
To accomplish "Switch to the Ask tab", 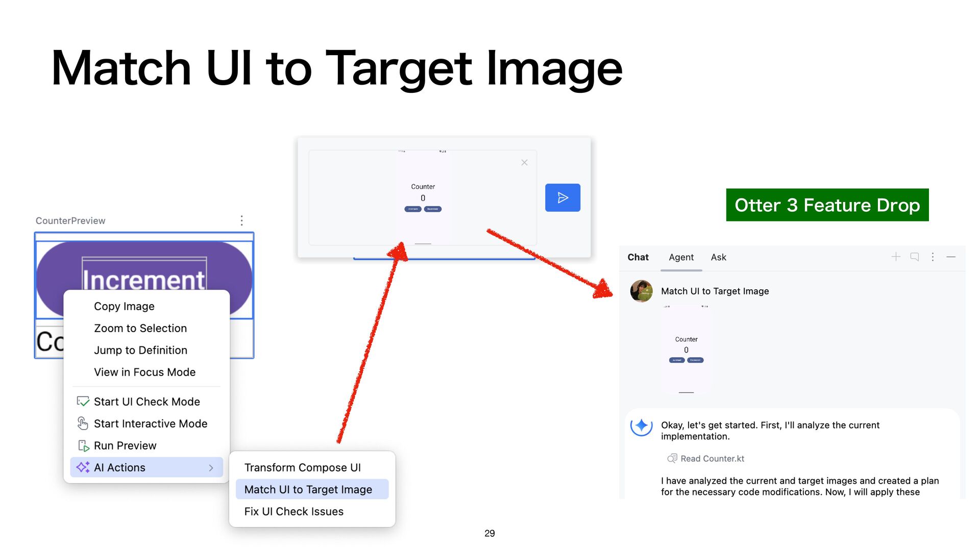I will (718, 257).
